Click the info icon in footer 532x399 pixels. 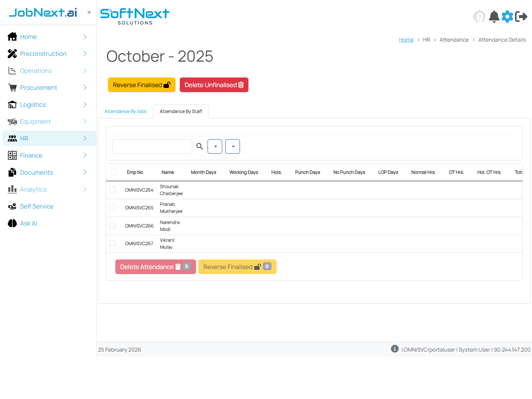394,349
